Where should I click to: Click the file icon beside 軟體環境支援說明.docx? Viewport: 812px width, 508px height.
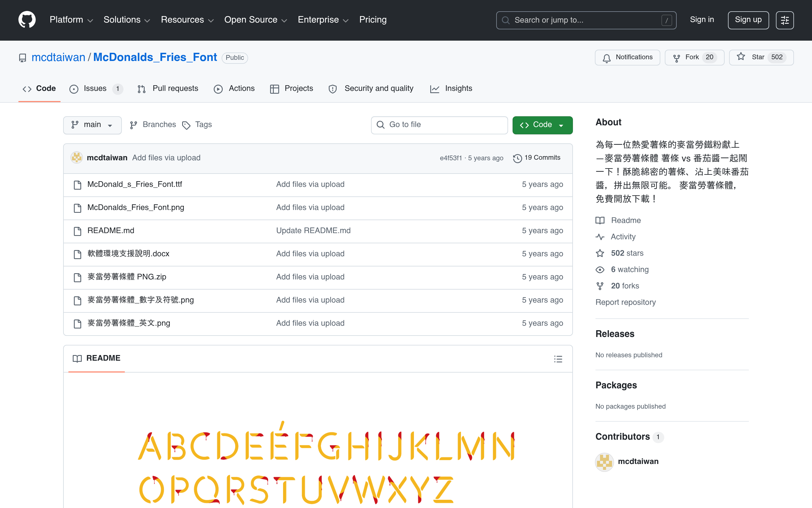coord(78,254)
